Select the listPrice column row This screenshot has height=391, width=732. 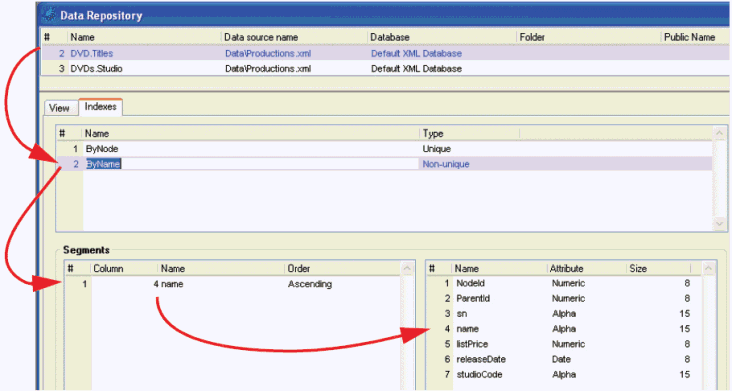coord(565,344)
